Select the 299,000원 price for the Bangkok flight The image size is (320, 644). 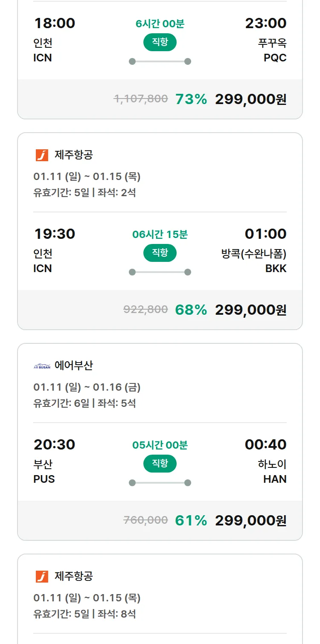coord(250,310)
